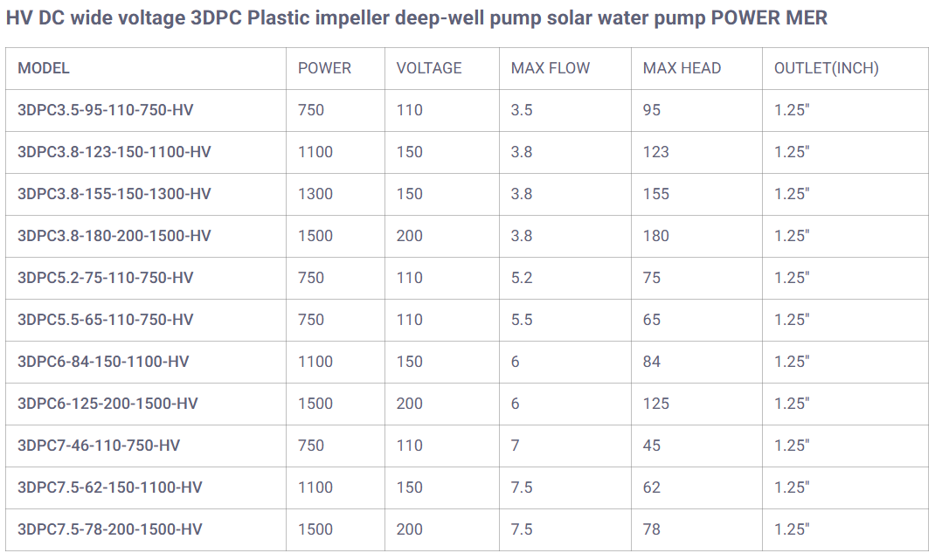
Task: Click the max head cell showing 65
Action: point(652,320)
